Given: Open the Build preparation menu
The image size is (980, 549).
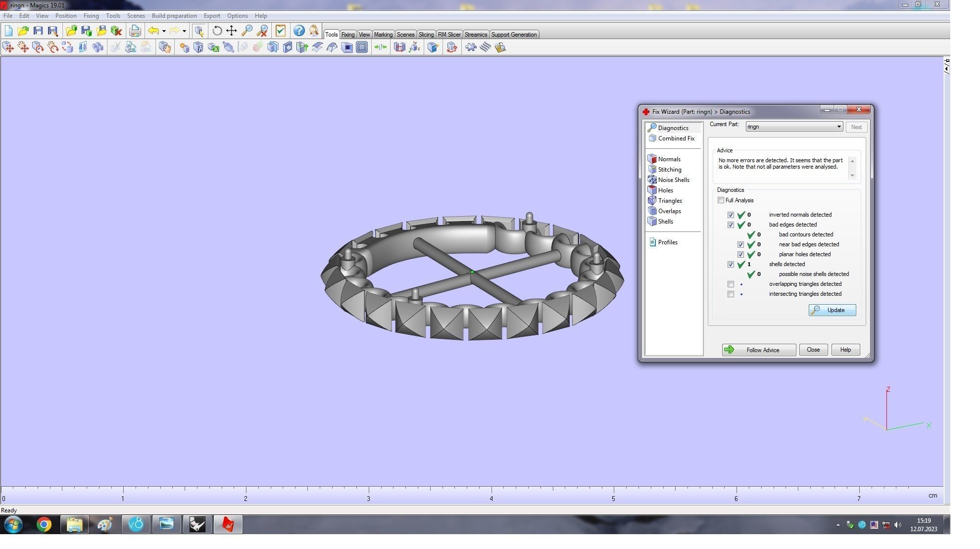Looking at the screenshot, I should click(x=174, y=16).
